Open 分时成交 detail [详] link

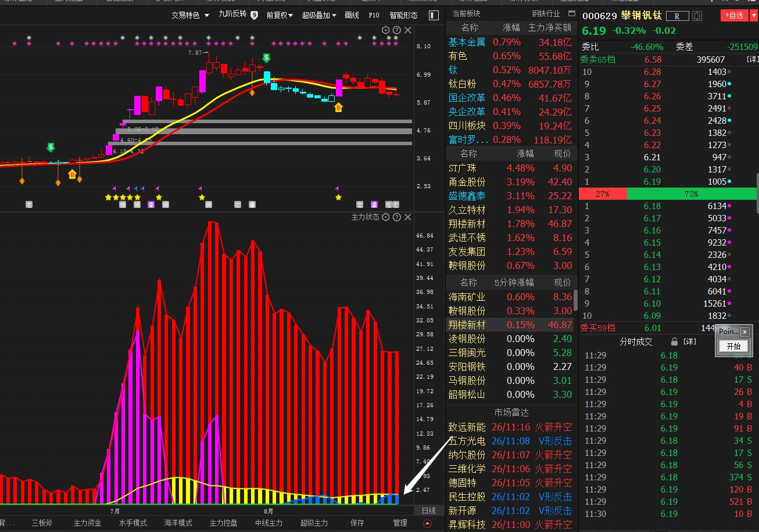(x=689, y=342)
